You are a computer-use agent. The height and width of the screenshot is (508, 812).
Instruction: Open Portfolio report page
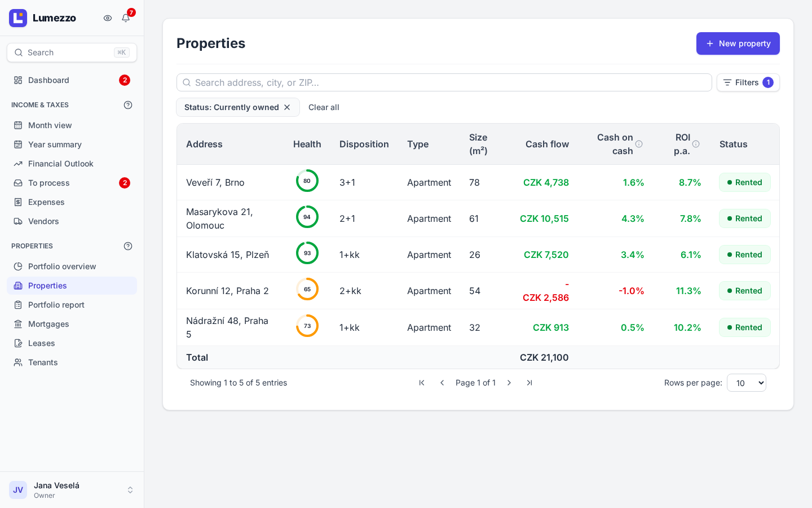coord(72,305)
